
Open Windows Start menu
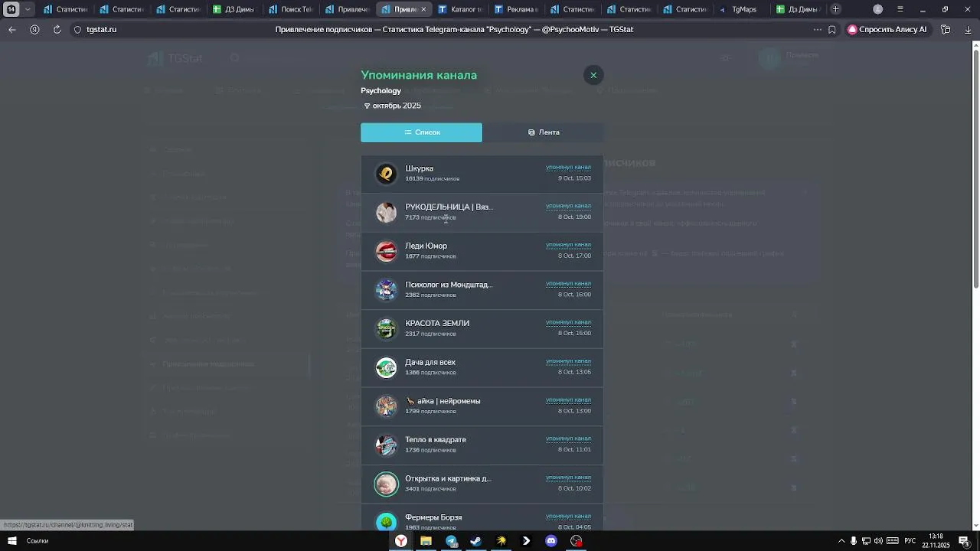tap(11, 541)
